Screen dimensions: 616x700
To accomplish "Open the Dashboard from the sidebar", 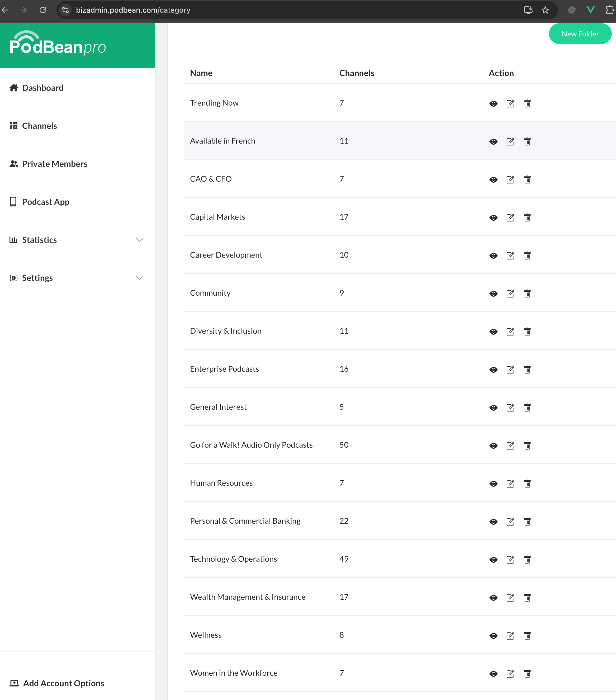I will (x=42, y=88).
